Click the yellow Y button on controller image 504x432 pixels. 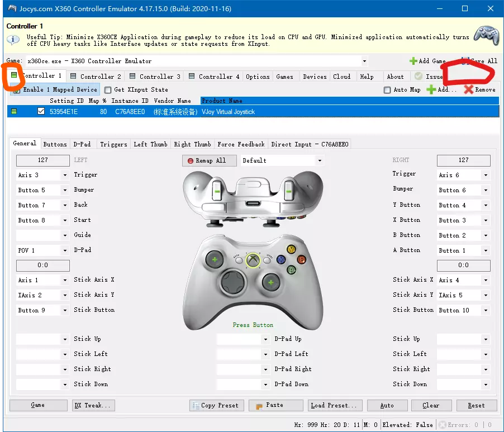(x=291, y=249)
